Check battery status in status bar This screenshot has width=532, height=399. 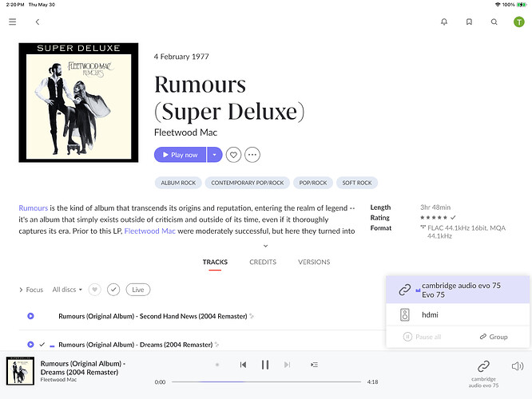coord(522,5)
